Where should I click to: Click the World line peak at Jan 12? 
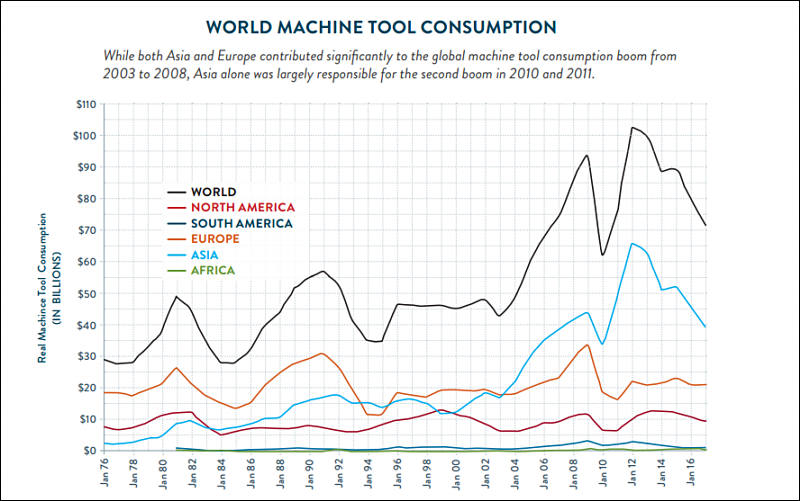(632, 128)
